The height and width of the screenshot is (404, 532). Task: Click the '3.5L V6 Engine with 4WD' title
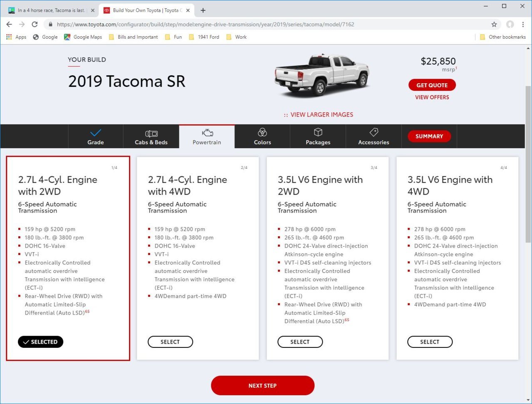point(450,186)
